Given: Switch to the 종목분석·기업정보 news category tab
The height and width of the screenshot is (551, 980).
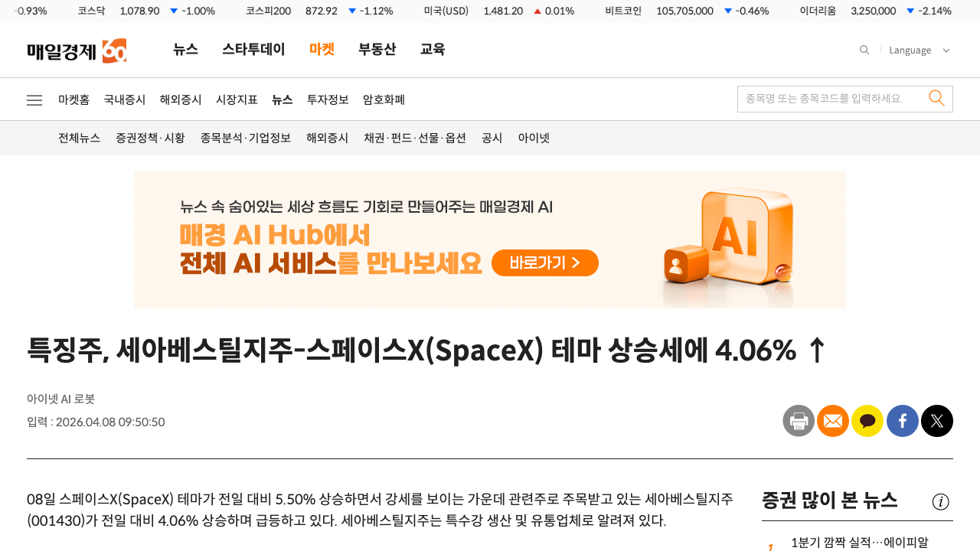Looking at the screenshot, I should tap(246, 138).
